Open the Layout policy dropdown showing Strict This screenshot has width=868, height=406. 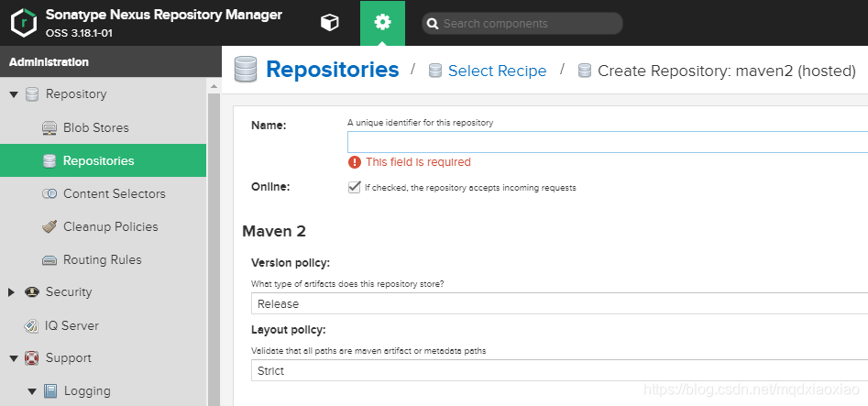tap(559, 370)
